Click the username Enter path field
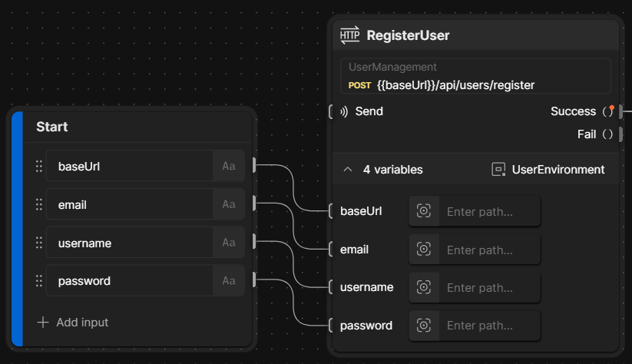This screenshot has width=632, height=364. [489, 287]
